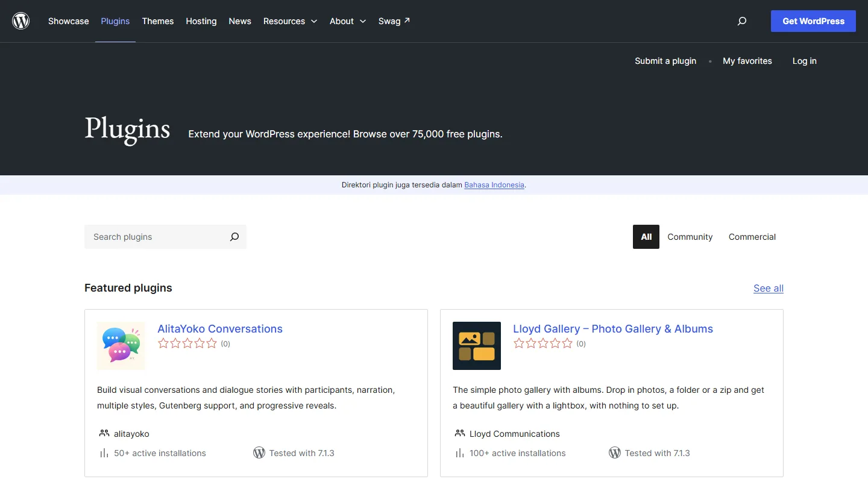Click Tested with 7.1.3 on AlitaYoko card
Viewport: 868px width, 482px height.
[301, 453]
